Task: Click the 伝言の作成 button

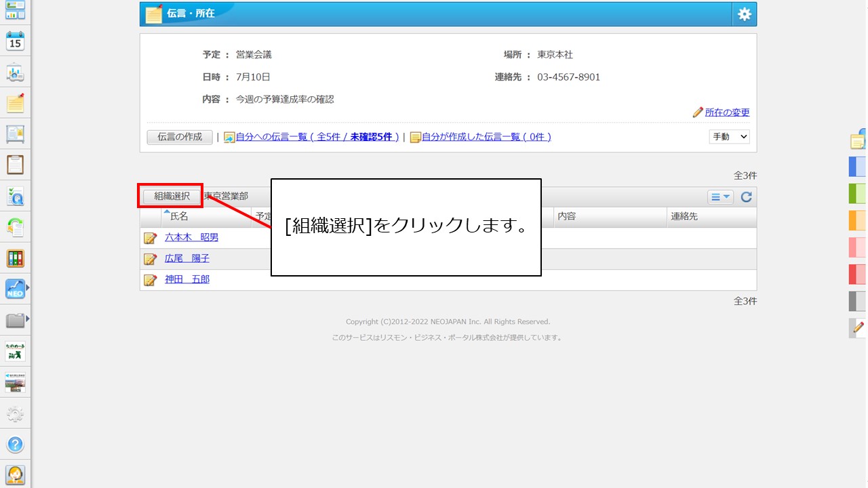Action: [180, 137]
